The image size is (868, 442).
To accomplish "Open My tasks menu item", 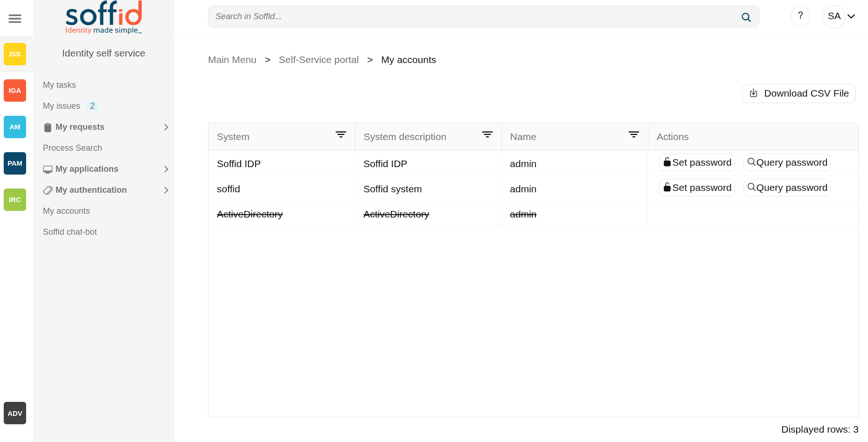I will 59,85.
